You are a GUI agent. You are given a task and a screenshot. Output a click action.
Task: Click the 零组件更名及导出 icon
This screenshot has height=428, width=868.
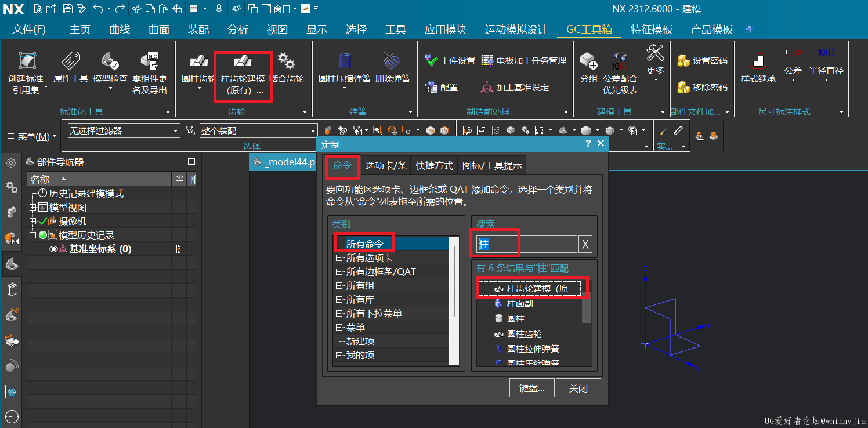[150, 60]
